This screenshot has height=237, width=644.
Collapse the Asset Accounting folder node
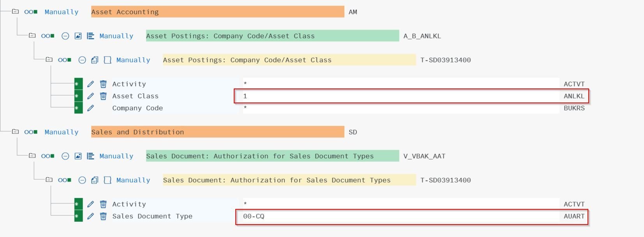[15, 12]
